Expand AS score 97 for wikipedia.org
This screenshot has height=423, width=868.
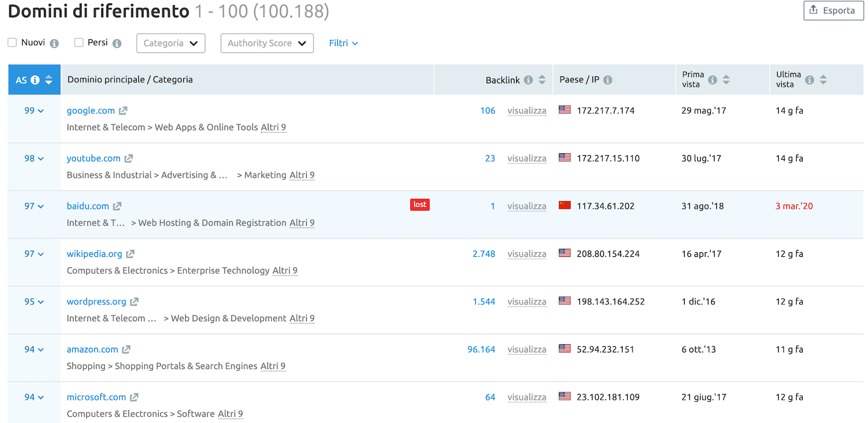34,254
